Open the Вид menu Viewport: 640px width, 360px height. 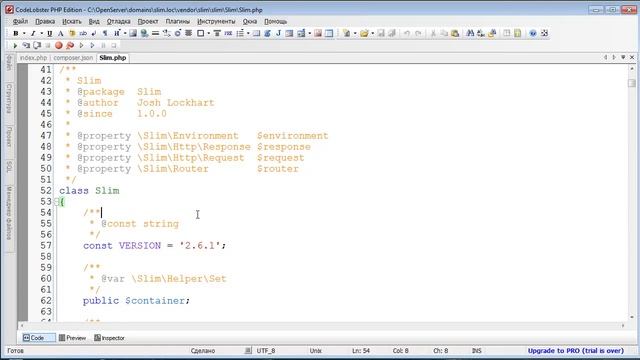click(94, 21)
